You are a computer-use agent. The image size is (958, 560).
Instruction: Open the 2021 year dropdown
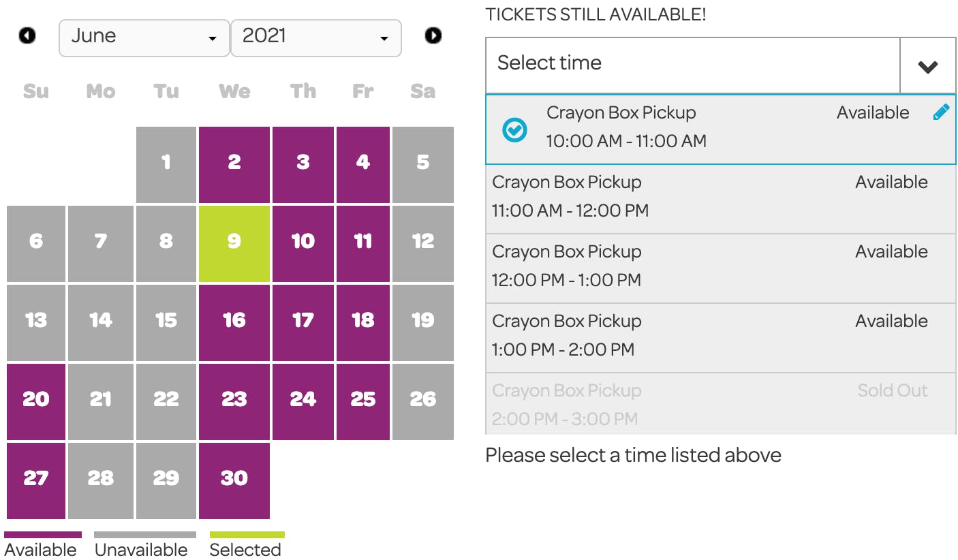tap(315, 37)
